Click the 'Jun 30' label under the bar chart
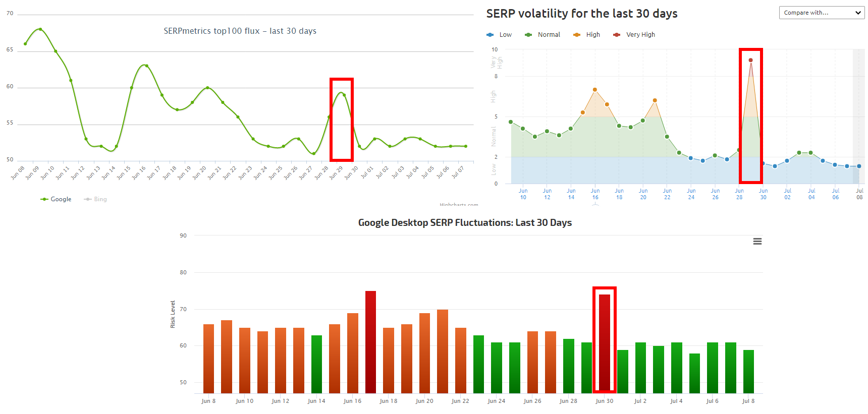Screen dimensions: 868x414 click(x=605, y=401)
